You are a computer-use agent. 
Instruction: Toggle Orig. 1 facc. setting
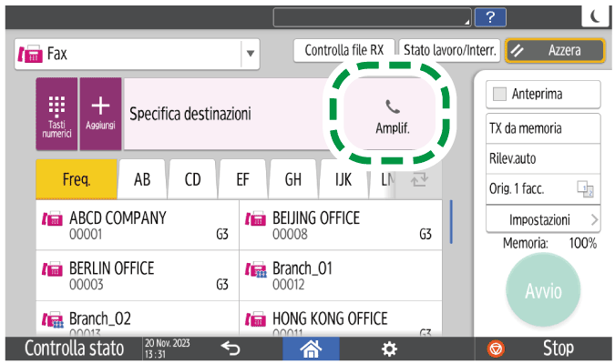click(537, 188)
